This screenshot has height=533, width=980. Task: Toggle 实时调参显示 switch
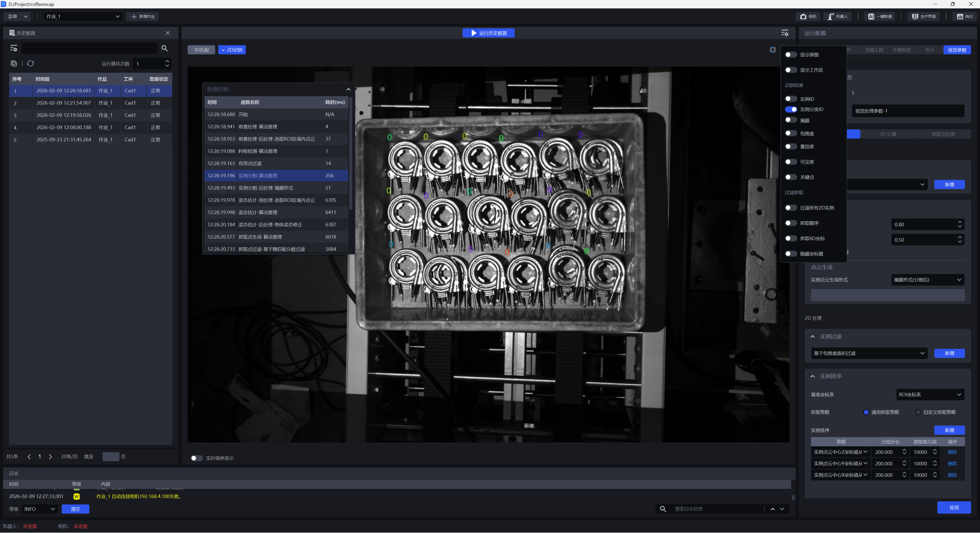point(196,458)
